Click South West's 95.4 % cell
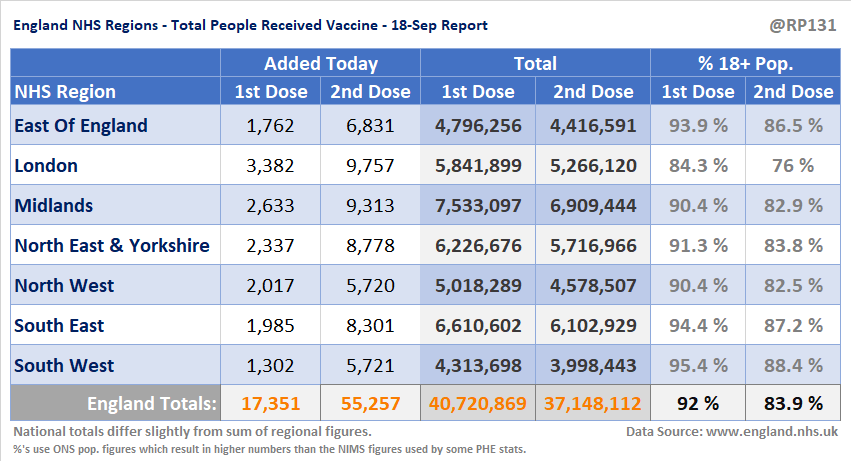The width and height of the screenshot is (851, 461). coord(697,366)
